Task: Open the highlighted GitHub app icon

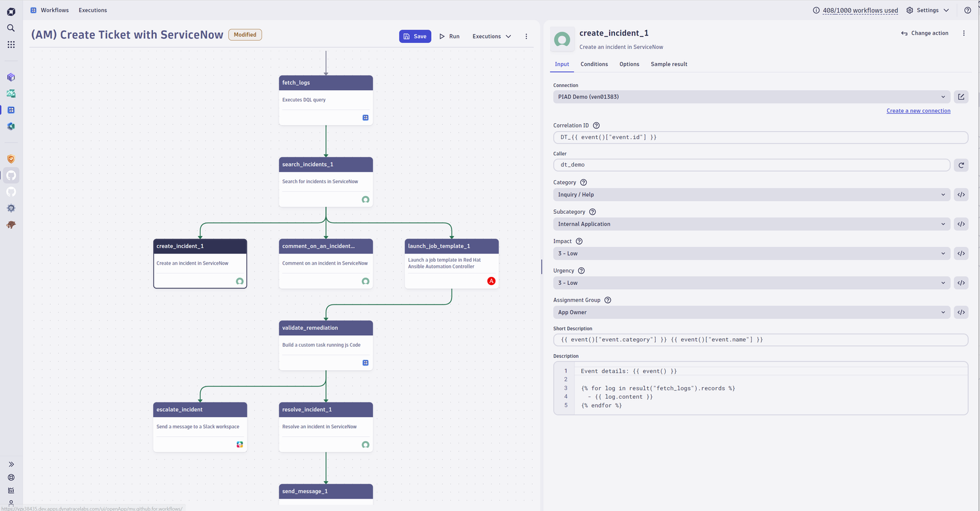Action: point(11,176)
